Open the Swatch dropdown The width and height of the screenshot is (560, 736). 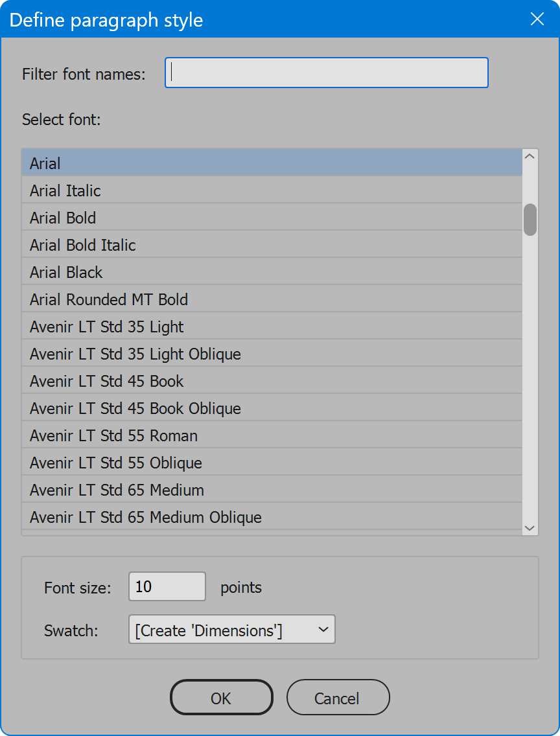[x=232, y=630]
